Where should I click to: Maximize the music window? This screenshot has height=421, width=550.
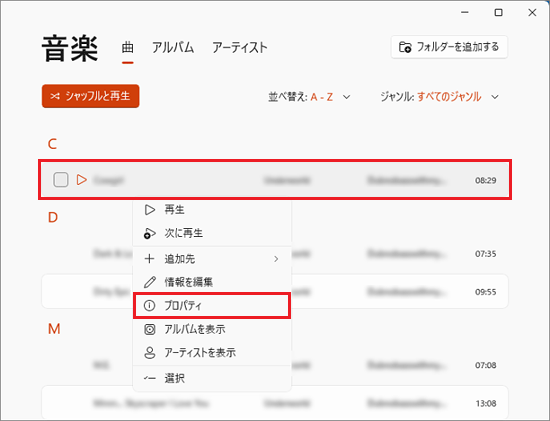pyautogui.click(x=498, y=13)
